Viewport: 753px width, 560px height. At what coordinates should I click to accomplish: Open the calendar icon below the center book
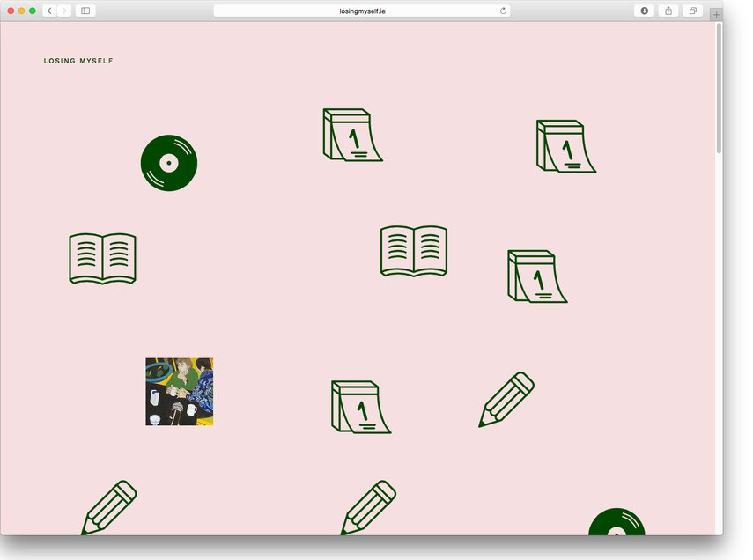point(360,407)
